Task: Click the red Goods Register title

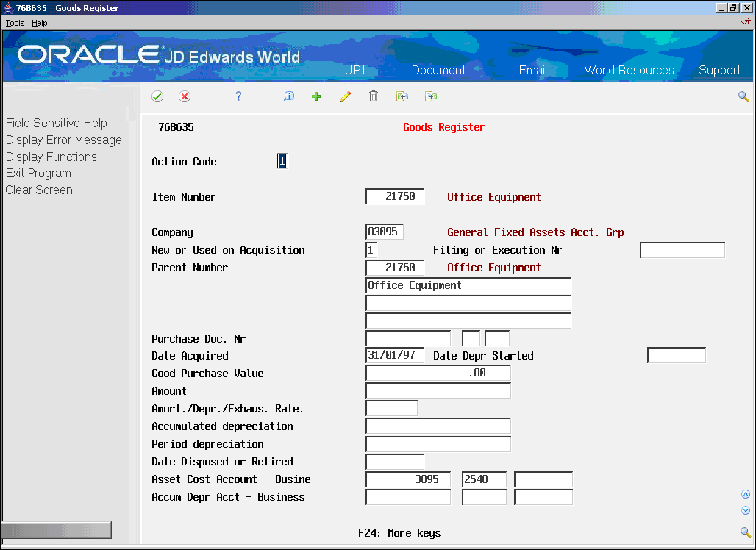Action: 444,127
